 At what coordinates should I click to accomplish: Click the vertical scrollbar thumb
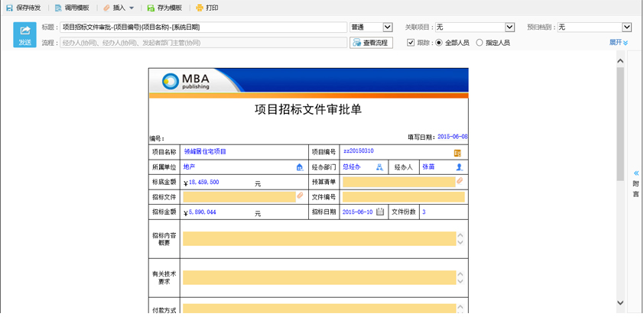click(620, 124)
